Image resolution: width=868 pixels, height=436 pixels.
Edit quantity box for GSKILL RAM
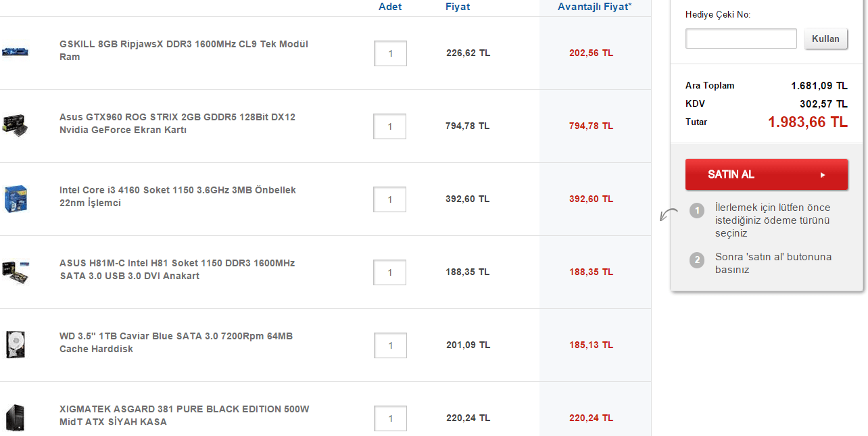(390, 53)
